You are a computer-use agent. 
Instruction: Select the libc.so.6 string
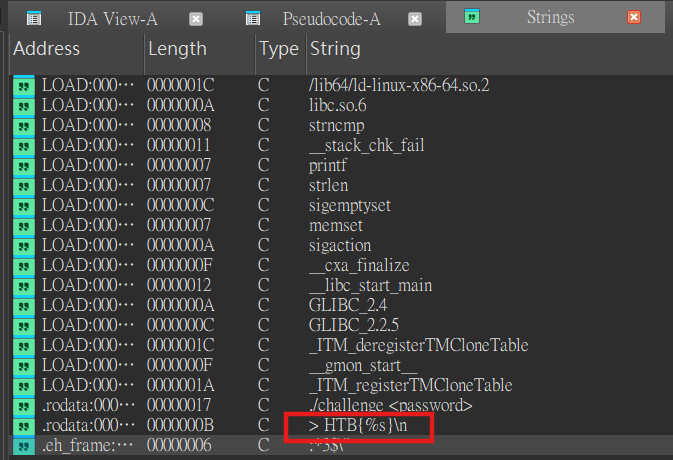pyautogui.click(x=337, y=106)
